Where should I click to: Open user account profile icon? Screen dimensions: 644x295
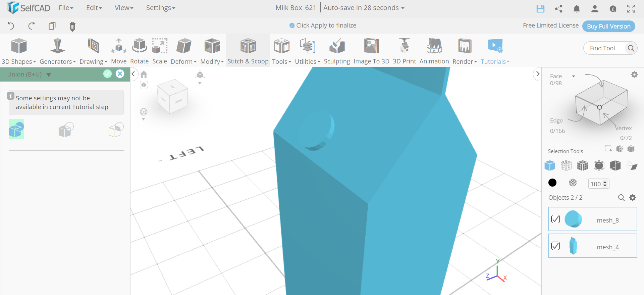point(595,9)
